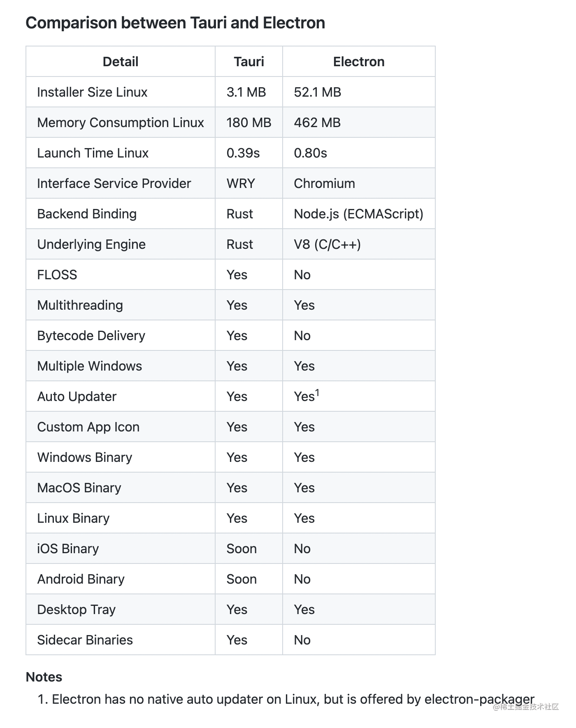
Task: Click the electron-packager footnote text
Action: [x=479, y=699]
